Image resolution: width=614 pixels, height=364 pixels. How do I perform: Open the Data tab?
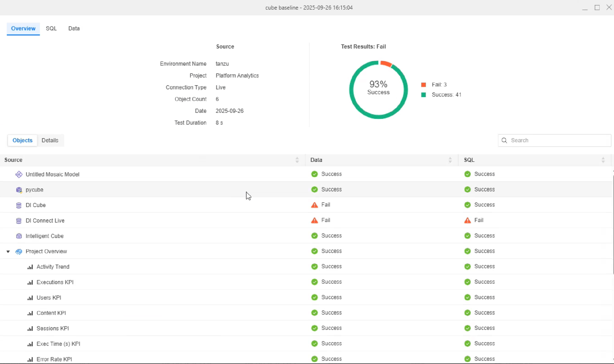(x=74, y=28)
